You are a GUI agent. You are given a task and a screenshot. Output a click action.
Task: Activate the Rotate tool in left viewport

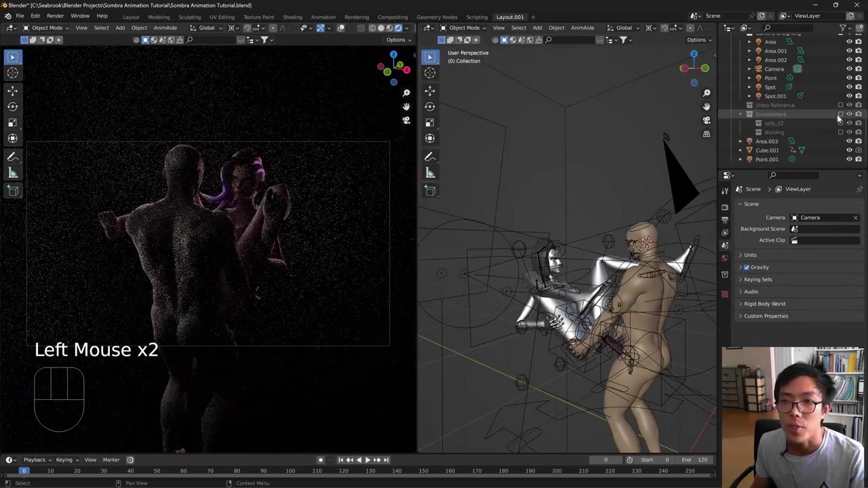12,106
